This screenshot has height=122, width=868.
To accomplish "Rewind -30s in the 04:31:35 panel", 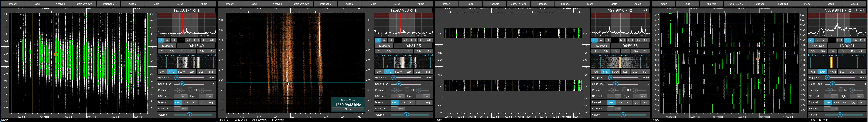I will pyautogui.click(x=379, y=51).
